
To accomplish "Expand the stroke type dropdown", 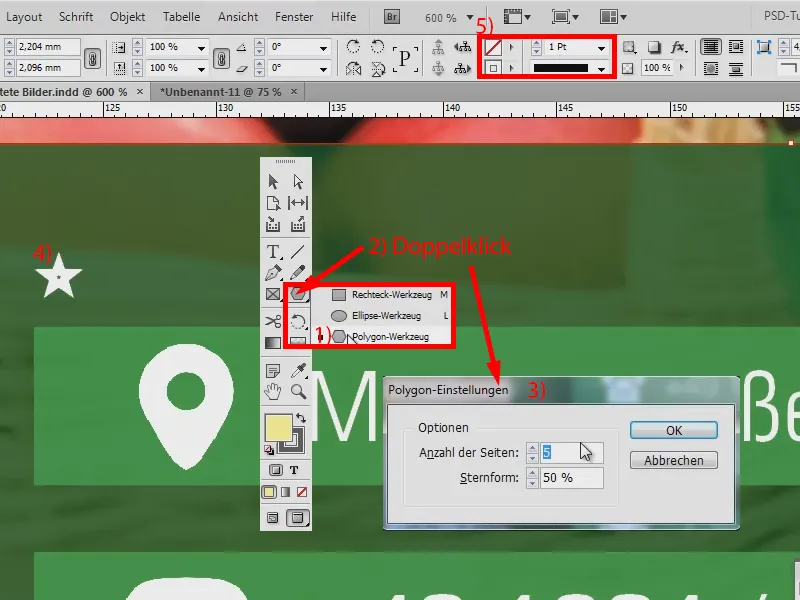I will [x=602, y=68].
